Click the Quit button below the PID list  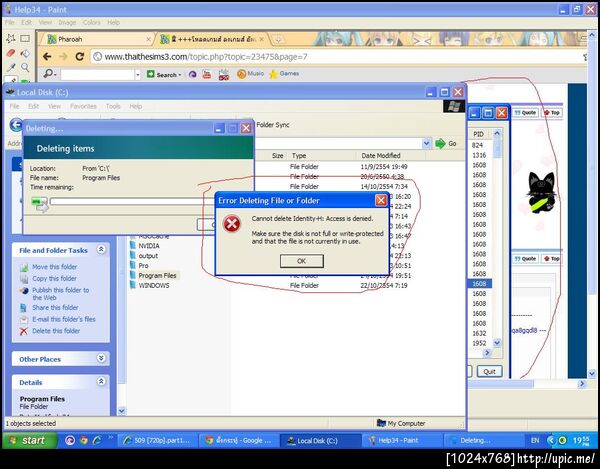489,371
